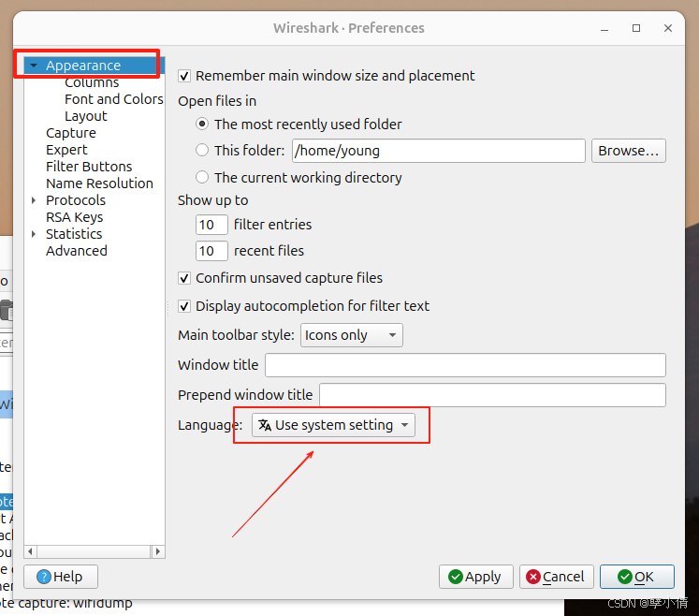Image resolution: width=699 pixels, height=616 pixels.
Task: Select the This folder radio option
Action: point(202,151)
